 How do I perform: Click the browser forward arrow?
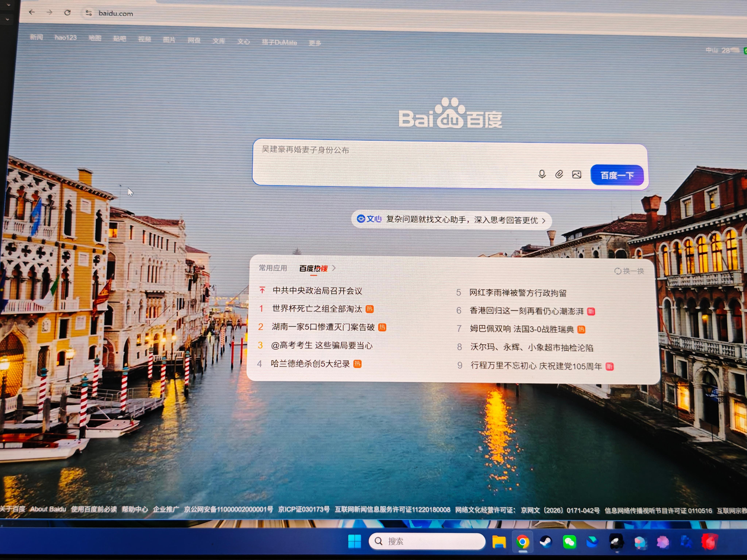coord(50,13)
